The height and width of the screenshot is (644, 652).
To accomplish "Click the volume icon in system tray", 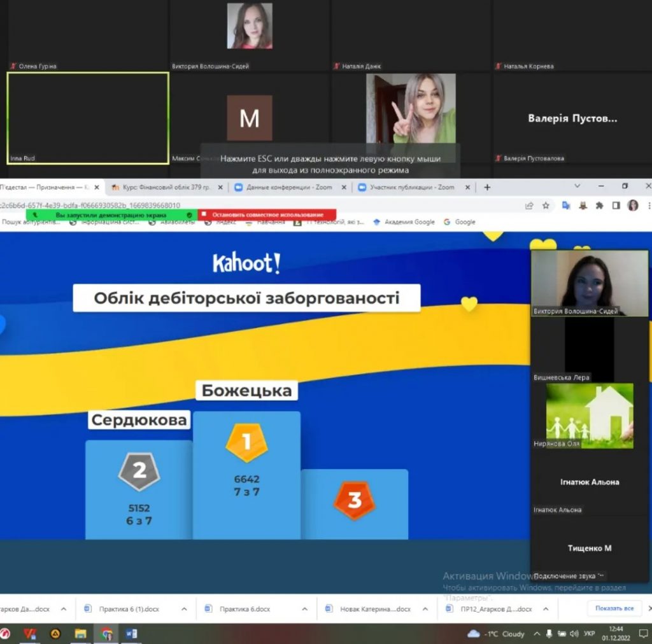I will point(574,634).
